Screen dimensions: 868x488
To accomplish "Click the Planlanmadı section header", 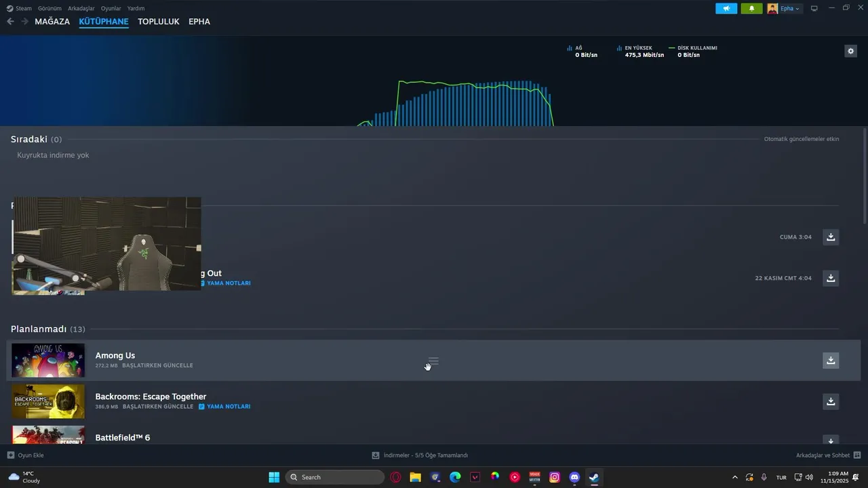I will tap(47, 329).
